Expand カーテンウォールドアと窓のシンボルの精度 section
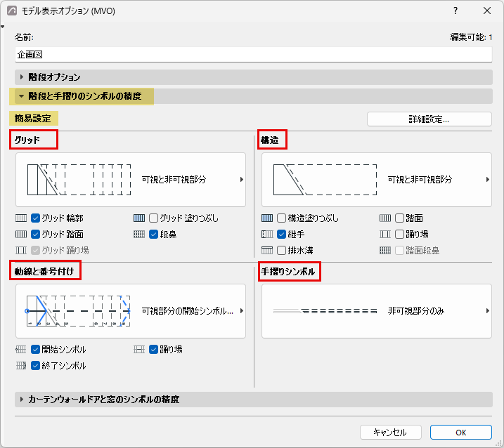504x448 pixels. click(254, 400)
